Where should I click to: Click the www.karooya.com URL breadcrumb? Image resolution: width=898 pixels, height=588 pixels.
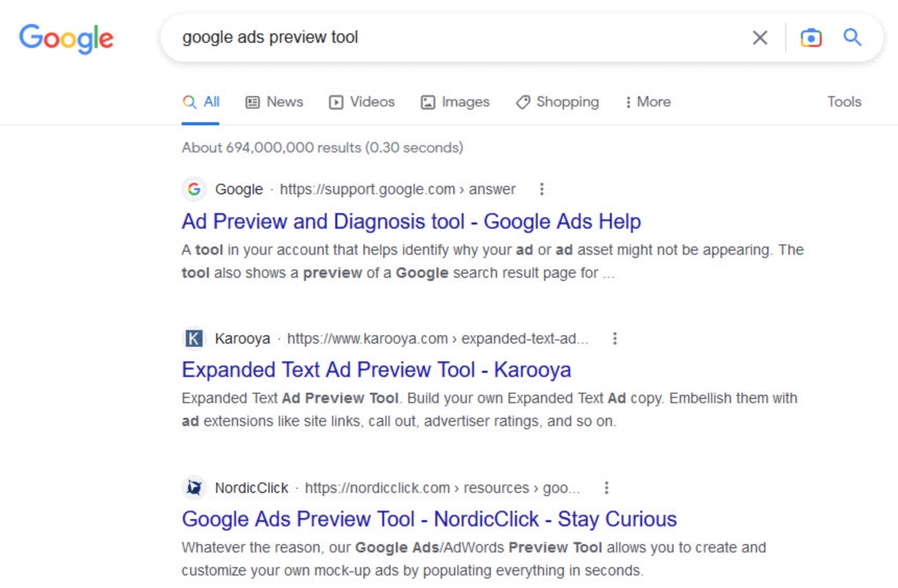tap(438, 338)
